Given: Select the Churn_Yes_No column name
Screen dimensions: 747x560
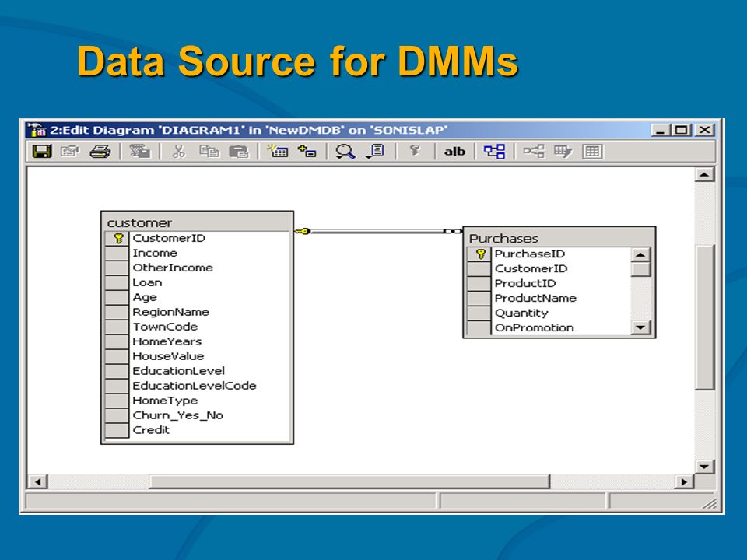Looking at the screenshot, I should pyautogui.click(x=177, y=415).
